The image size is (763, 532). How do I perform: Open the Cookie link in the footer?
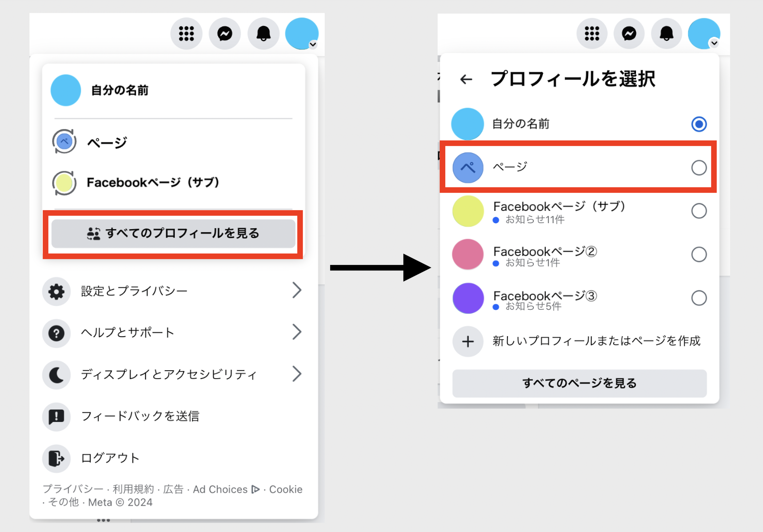point(285,489)
